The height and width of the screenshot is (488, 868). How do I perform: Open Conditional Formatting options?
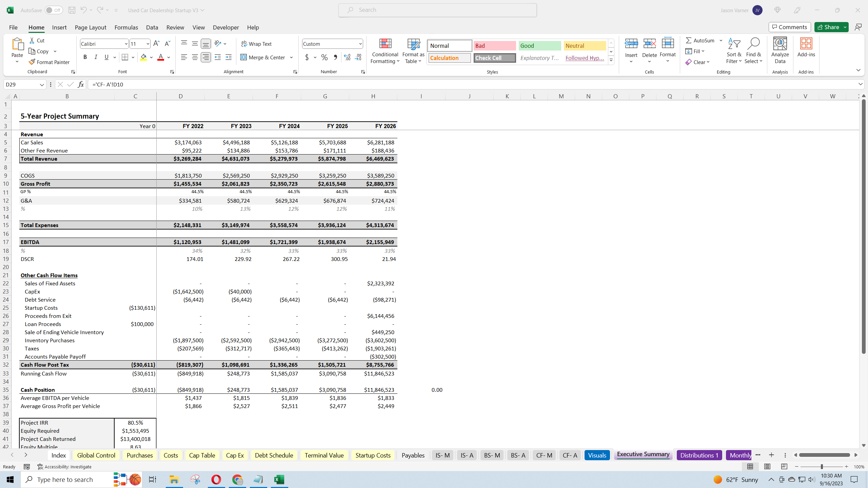[x=384, y=51]
